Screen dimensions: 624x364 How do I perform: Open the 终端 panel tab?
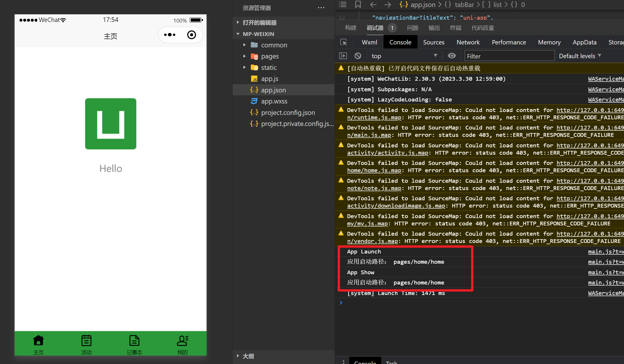coord(455,28)
